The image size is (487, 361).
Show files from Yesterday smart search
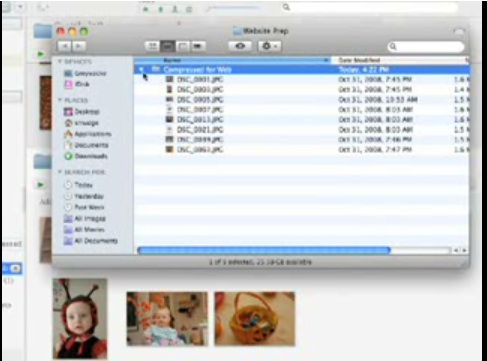click(x=84, y=196)
